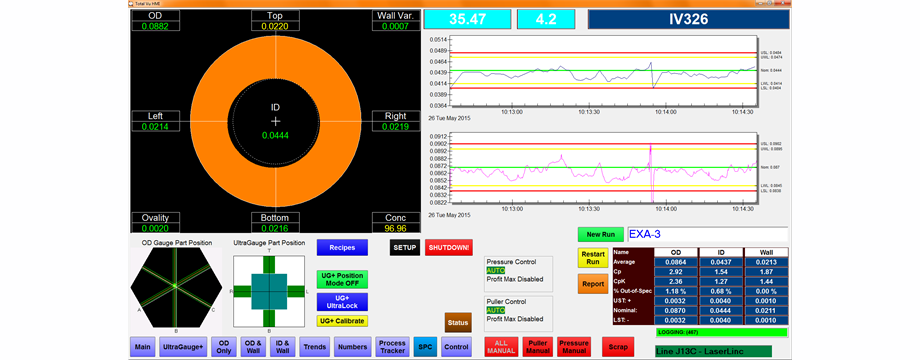Select the Wall Average cell 0.0213
The image size is (920, 360).
[x=766, y=262]
